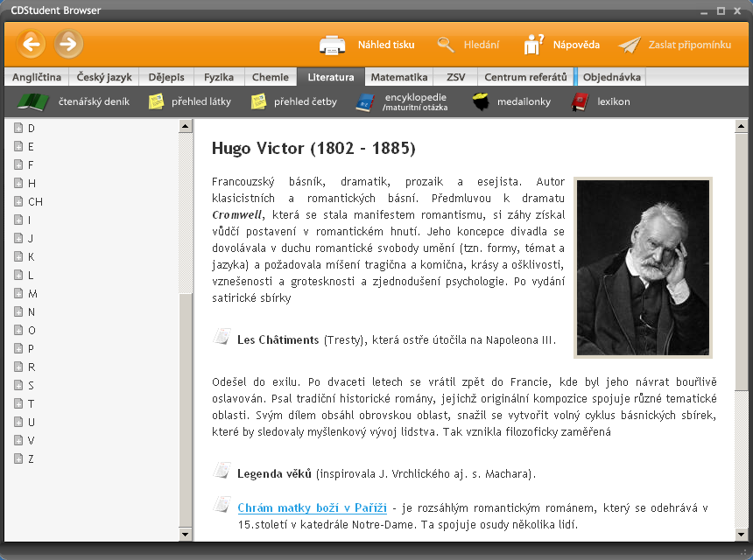This screenshot has height=560, width=753.
Task: Expand the R tree node
Action: click(18, 367)
